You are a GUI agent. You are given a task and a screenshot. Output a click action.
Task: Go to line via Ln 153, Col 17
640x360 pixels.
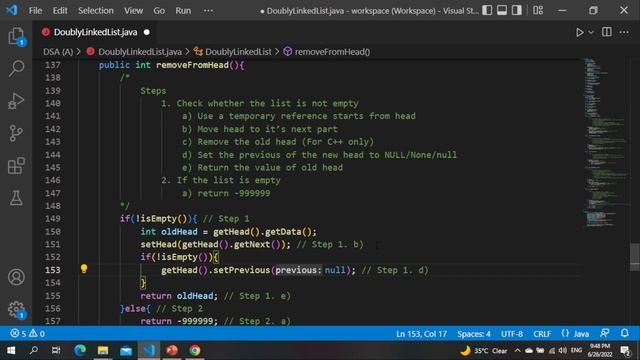tap(421, 334)
